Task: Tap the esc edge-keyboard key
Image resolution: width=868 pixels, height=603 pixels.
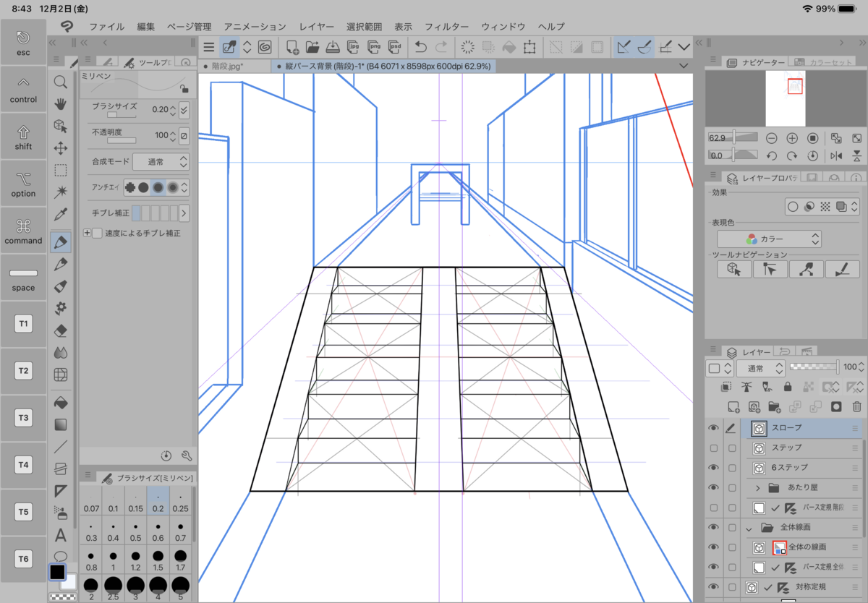Action: [x=23, y=43]
